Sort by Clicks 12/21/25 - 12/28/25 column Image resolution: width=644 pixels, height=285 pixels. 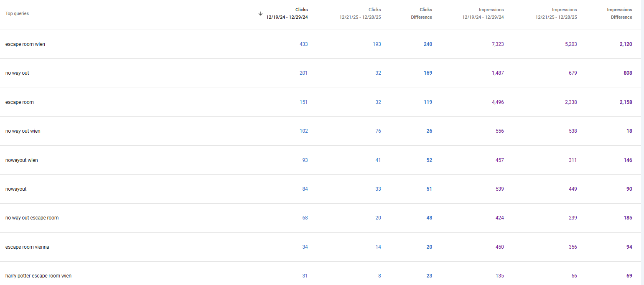pos(360,13)
